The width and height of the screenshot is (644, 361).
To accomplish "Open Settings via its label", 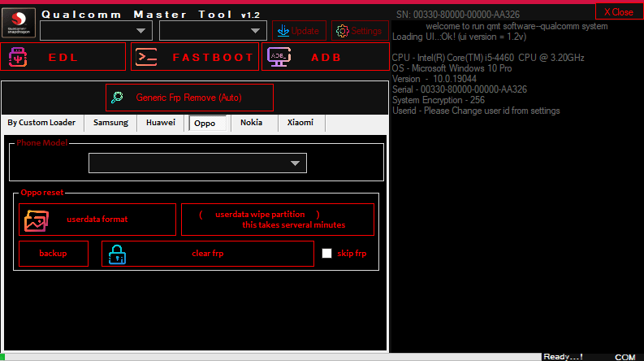I will coord(366,31).
